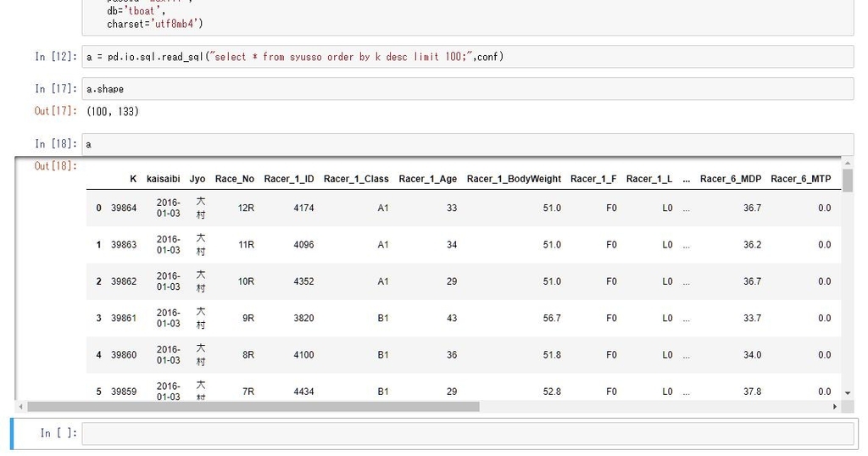The image size is (868, 456).
Task: Click the Jyo column header
Action: (x=197, y=179)
